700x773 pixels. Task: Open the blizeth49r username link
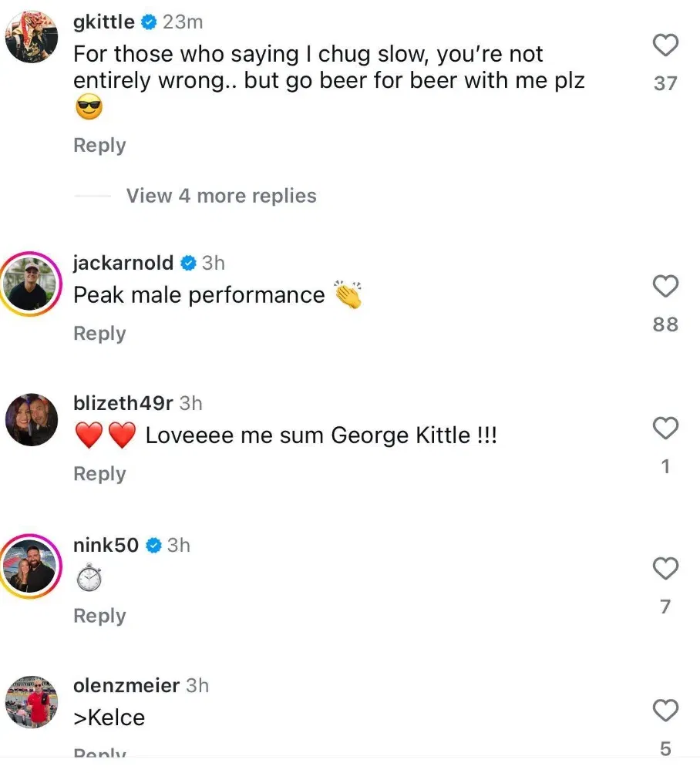pos(123,402)
